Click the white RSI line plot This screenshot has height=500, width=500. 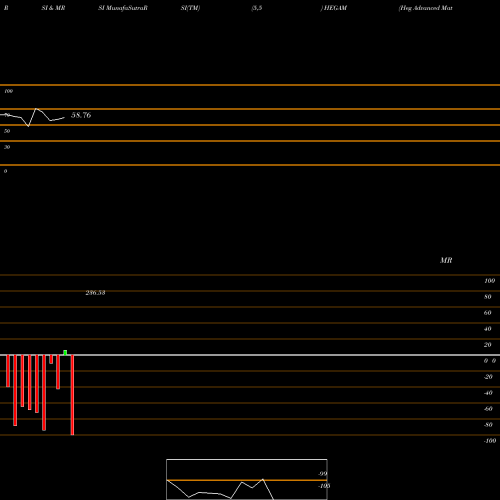click(x=33, y=117)
